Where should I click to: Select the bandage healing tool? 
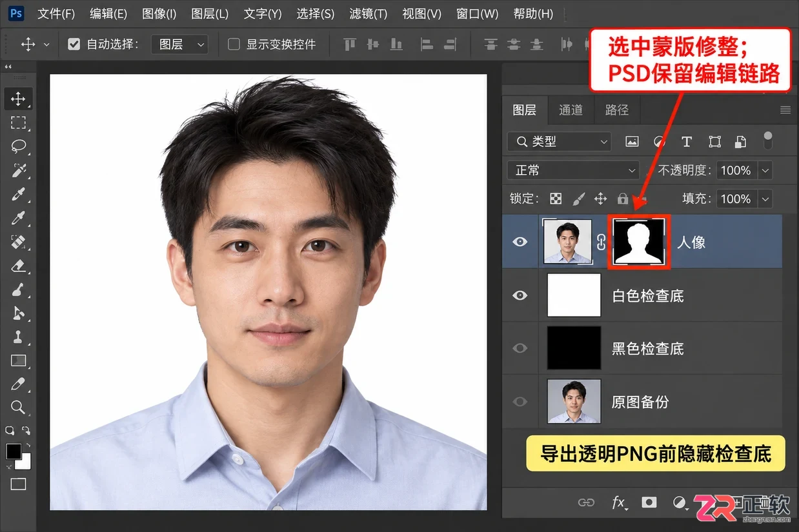point(18,242)
